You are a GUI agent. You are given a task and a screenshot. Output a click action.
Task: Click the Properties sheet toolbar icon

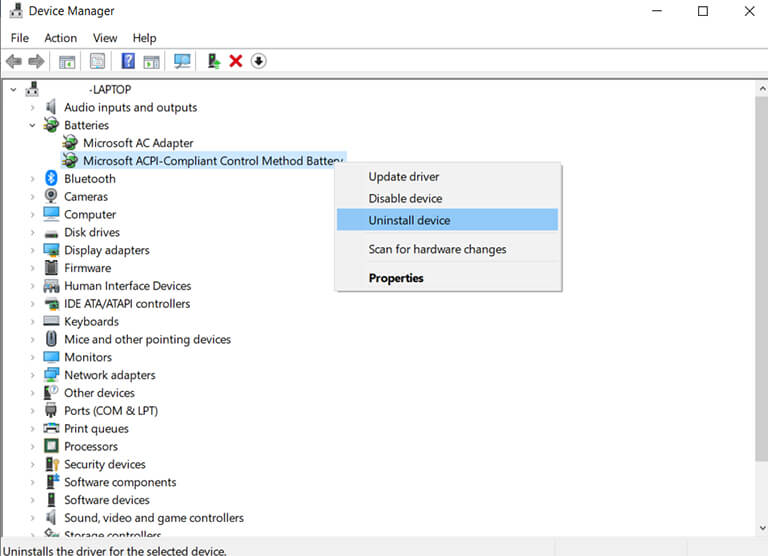point(97,61)
